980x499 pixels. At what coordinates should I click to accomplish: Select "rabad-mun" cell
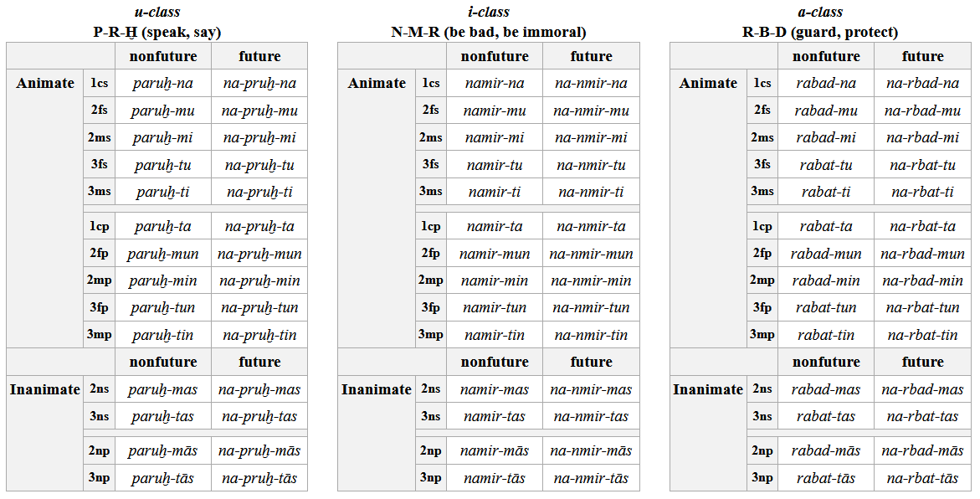click(x=826, y=254)
